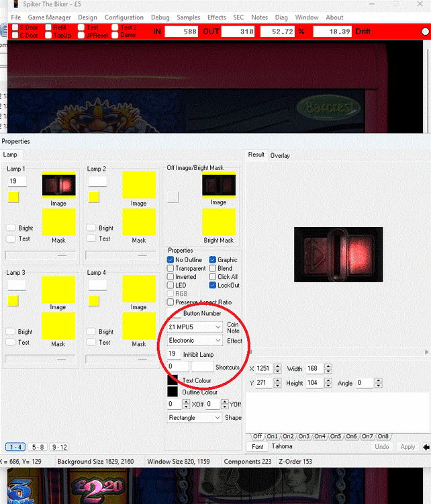Image resolution: width=431 pixels, height=504 pixels.
Task: Click the round indicator in red status bar
Action: click(424, 32)
